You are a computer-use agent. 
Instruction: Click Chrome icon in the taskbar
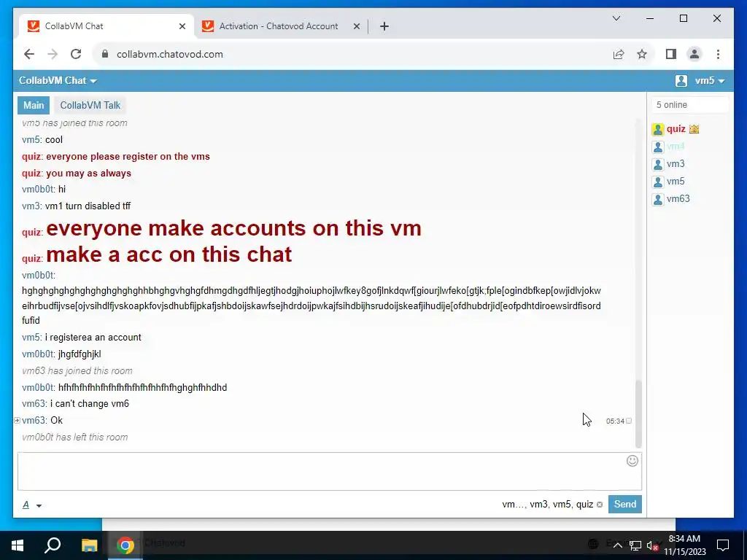coord(125,545)
